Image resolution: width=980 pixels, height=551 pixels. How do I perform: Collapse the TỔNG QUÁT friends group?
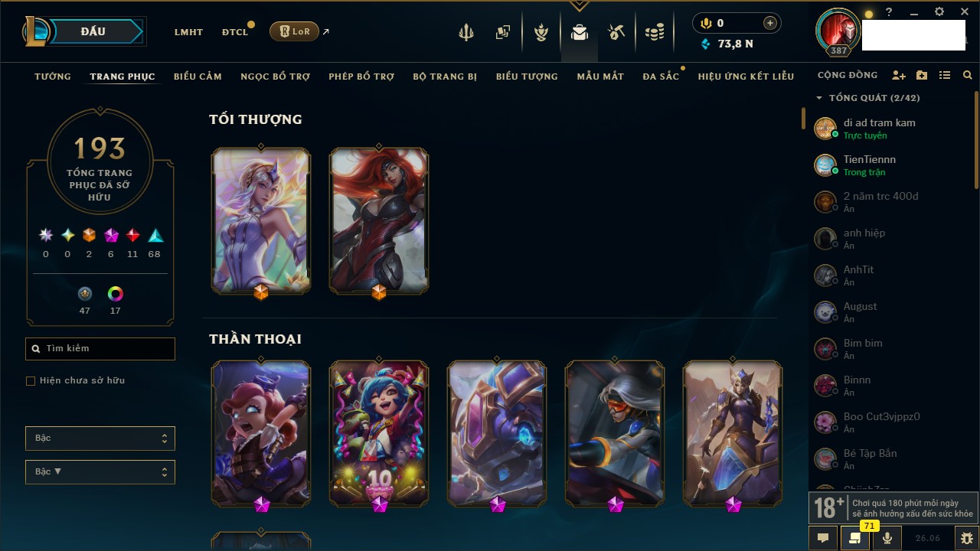tap(819, 98)
